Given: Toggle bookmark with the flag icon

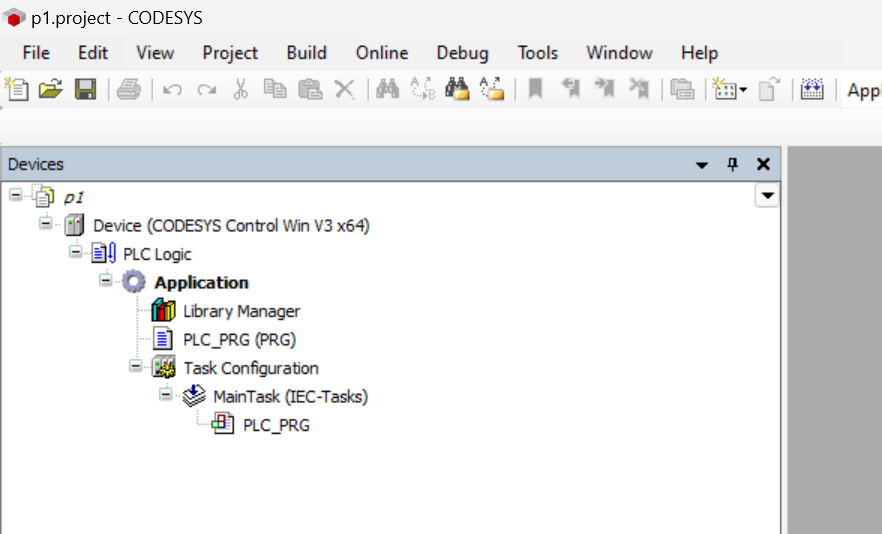Looking at the screenshot, I should pos(536,89).
